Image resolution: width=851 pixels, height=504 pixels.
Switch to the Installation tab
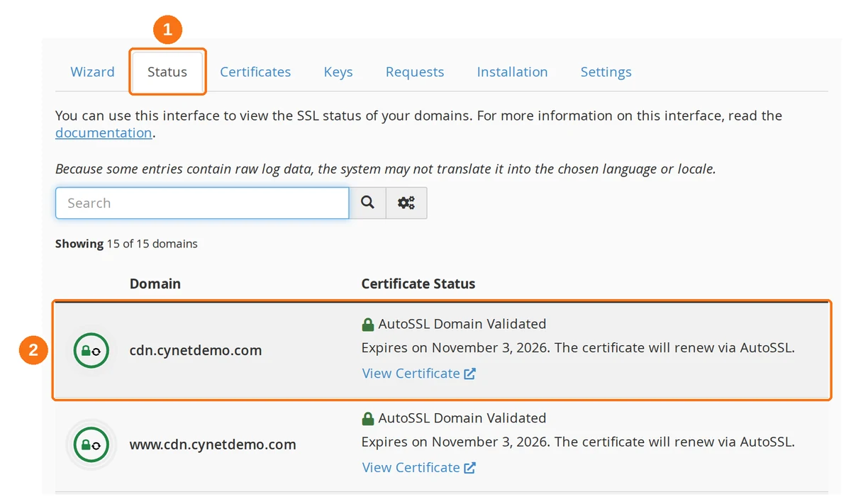click(x=512, y=72)
